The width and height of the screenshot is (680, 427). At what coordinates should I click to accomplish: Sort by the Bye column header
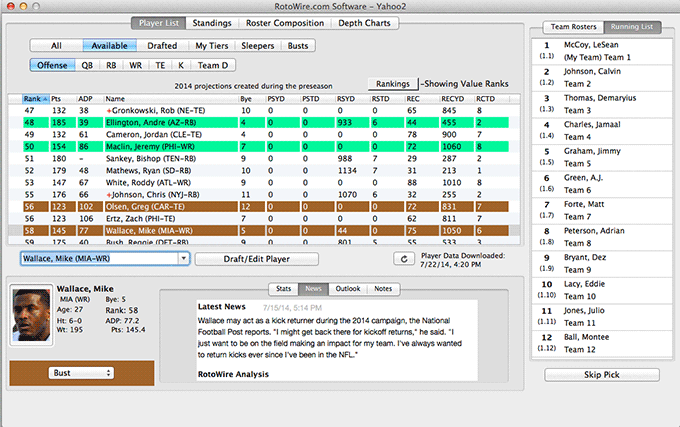[x=252, y=99]
